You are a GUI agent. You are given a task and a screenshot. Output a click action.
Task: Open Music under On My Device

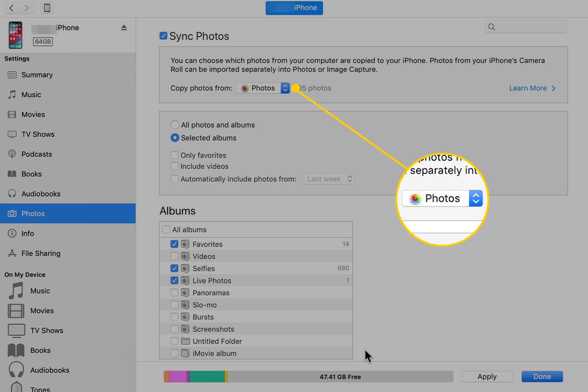[x=68, y=291]
